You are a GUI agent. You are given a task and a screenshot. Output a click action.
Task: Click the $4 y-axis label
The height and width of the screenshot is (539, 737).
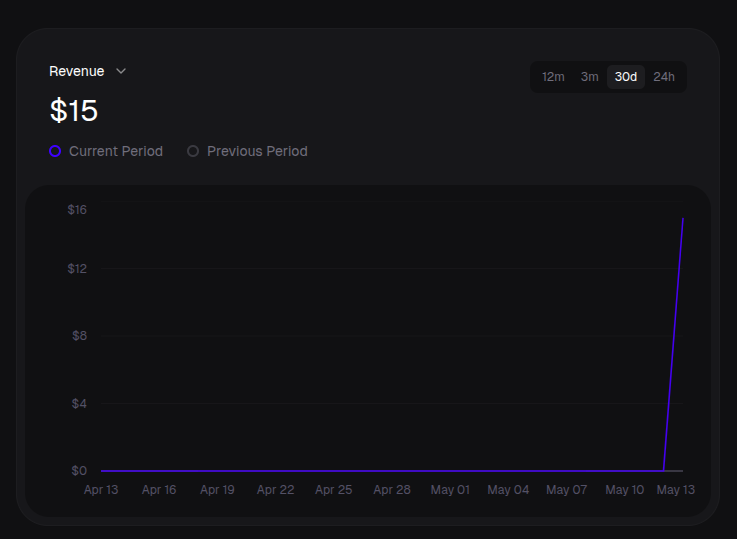tap(79, 404)
